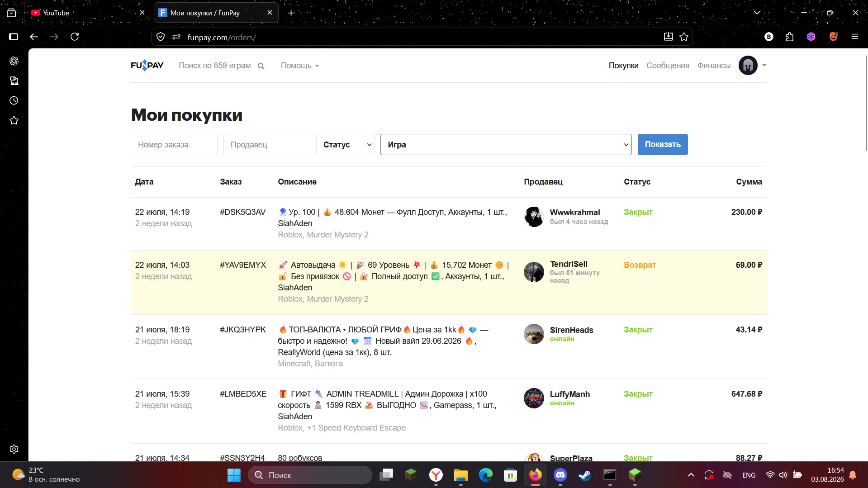Open order #YAV9EMYX
Image resolution: width=868 pixels, height=488 pixels.
[243, 265]
